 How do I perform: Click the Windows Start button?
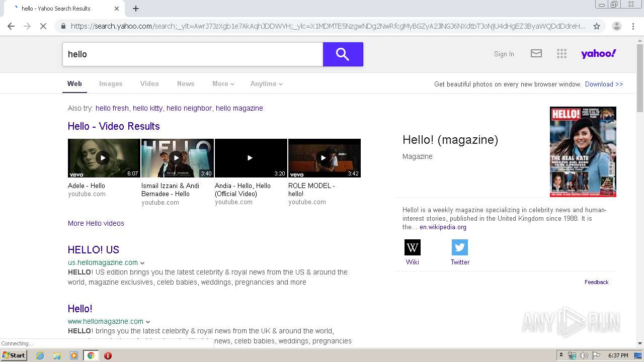click(x=14, y=355)
